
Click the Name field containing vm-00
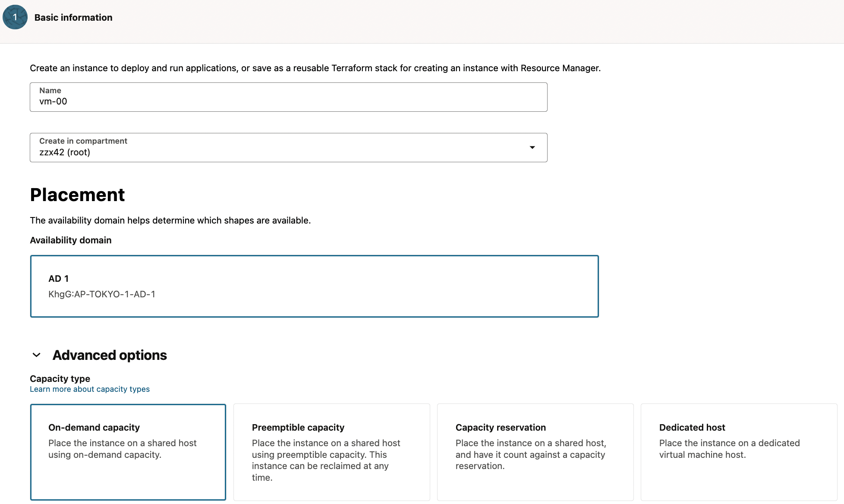[288, 102]
